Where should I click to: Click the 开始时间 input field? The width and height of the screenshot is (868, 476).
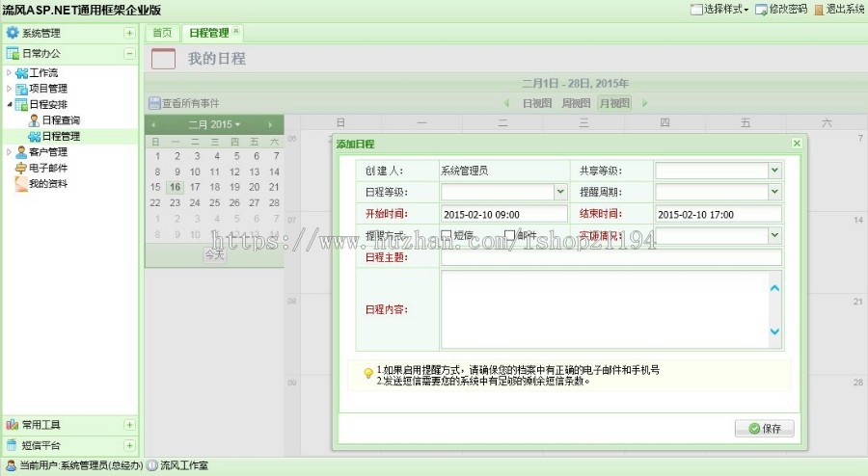pos(504,214)
